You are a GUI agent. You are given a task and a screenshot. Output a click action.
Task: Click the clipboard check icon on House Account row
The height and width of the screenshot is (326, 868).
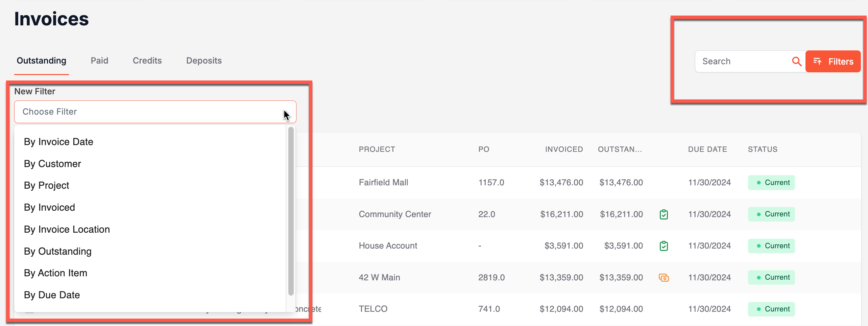click(x=664, y=246)
